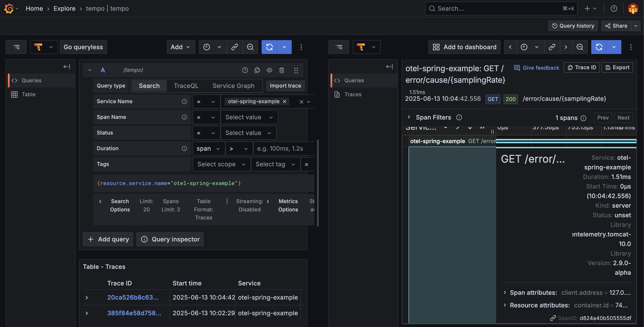Select Service Graph query type
644x327 pixels.
[233, 86]
